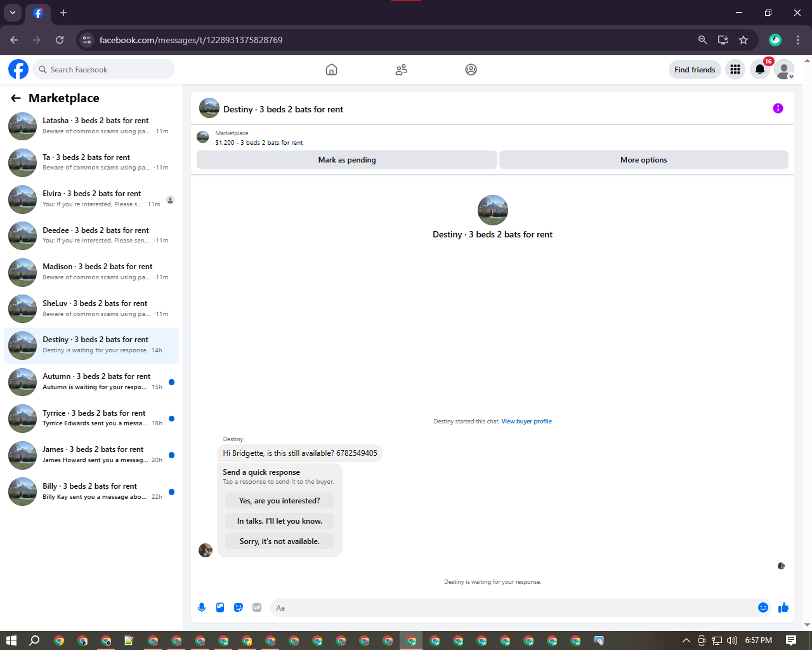This screenshot has height=650, width=812.
Task: Open the Home feed icon
Action: click(x=331, y=70)
